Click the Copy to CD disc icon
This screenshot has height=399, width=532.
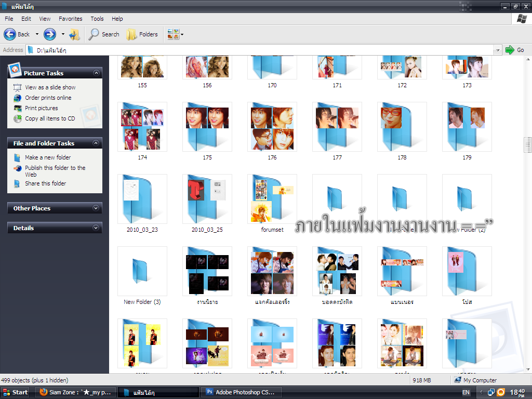click(x=17, y=118)
